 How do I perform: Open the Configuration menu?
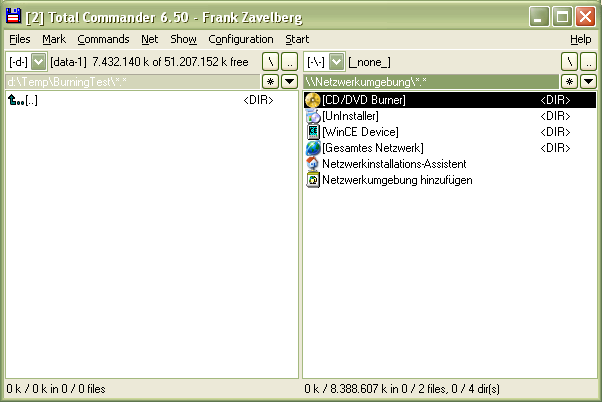click(x=241, y=39)
